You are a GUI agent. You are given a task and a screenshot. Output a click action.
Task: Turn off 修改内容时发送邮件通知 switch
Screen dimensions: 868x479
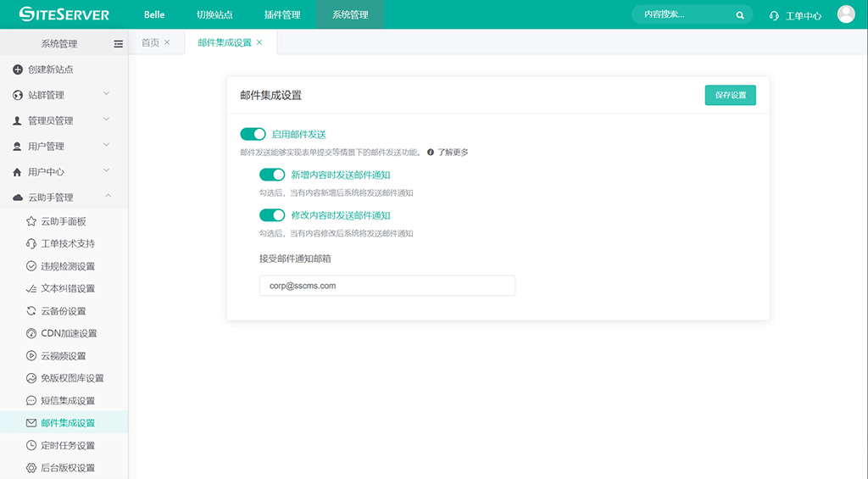coord(272,215)
